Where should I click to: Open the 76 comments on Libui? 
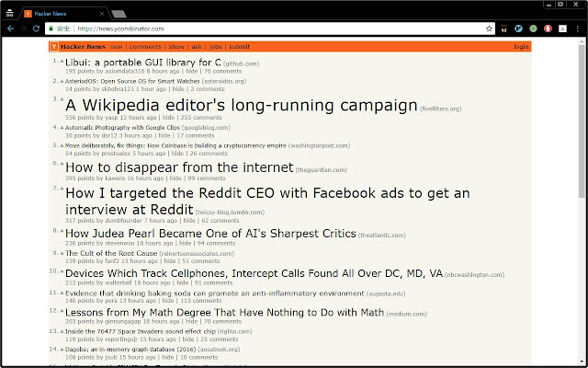click(222, 71)
